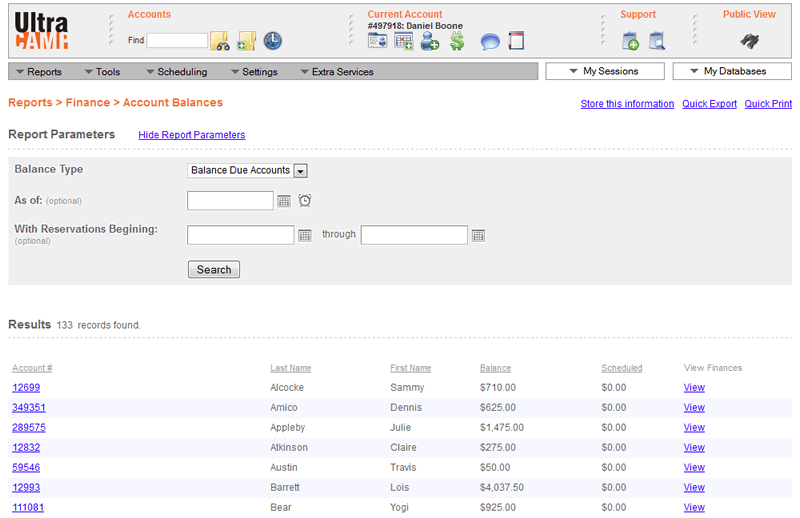Click the add-person icon under Current Account
800x518 pixels.
(430, 41)
